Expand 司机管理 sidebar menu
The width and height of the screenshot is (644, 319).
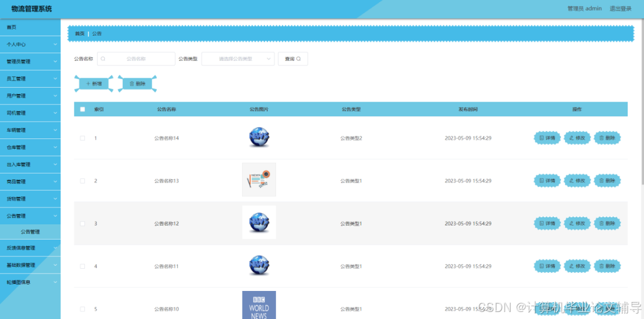click(x=30, y=113)
